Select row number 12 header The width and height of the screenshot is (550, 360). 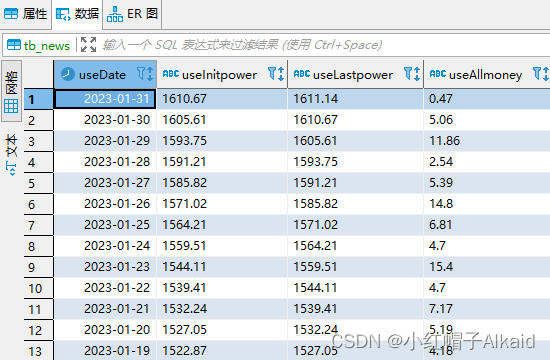(x=39, y=331)
